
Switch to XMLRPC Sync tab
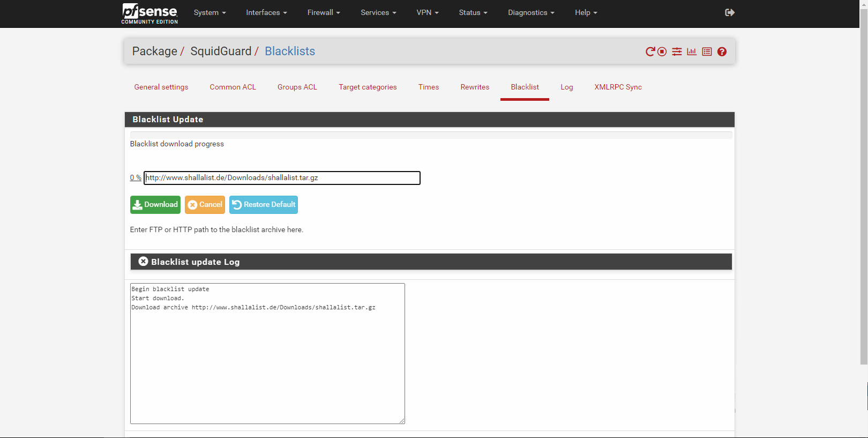pyautogui.click(x=618, y=87)
